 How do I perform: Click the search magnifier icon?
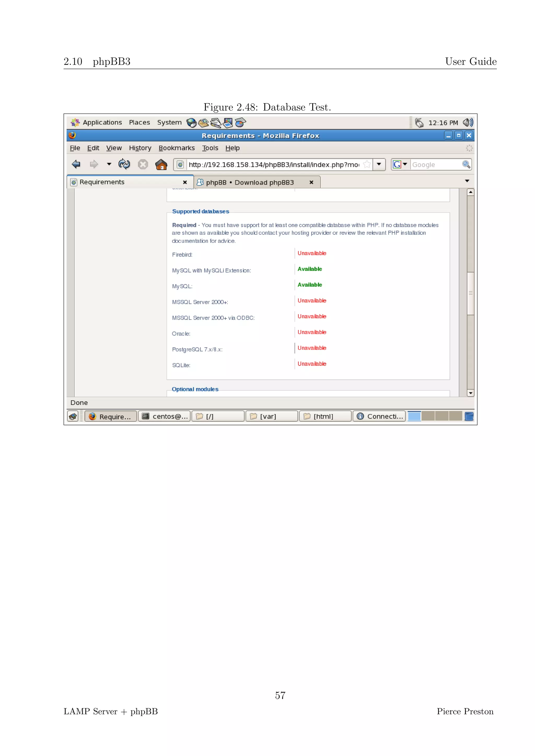coord(466,164)
